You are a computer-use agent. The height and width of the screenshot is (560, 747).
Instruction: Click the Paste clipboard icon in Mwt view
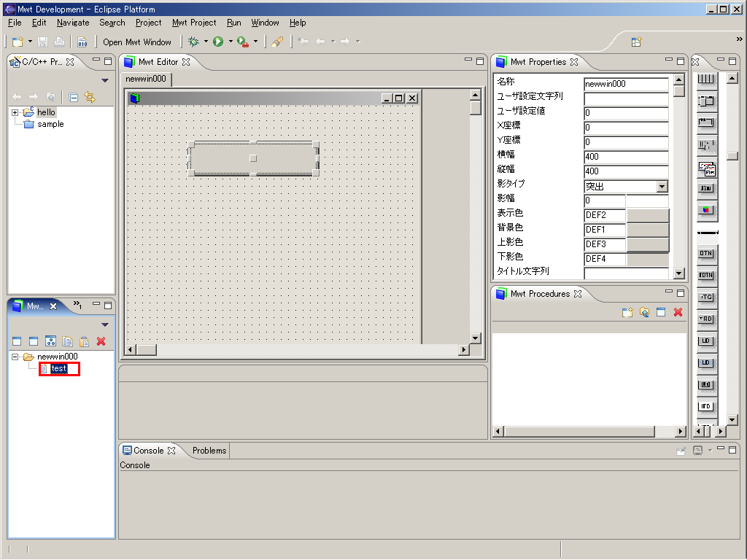coord(85,341)
